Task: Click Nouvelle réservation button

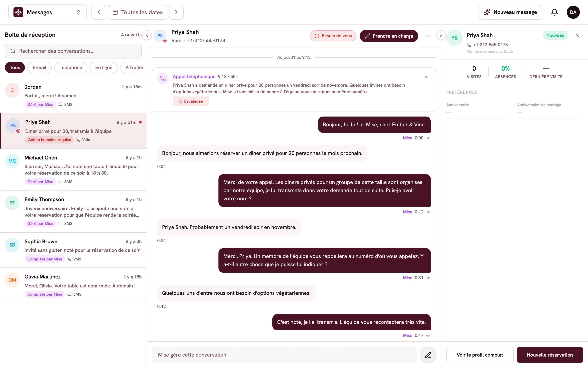Action: [550, 355]
